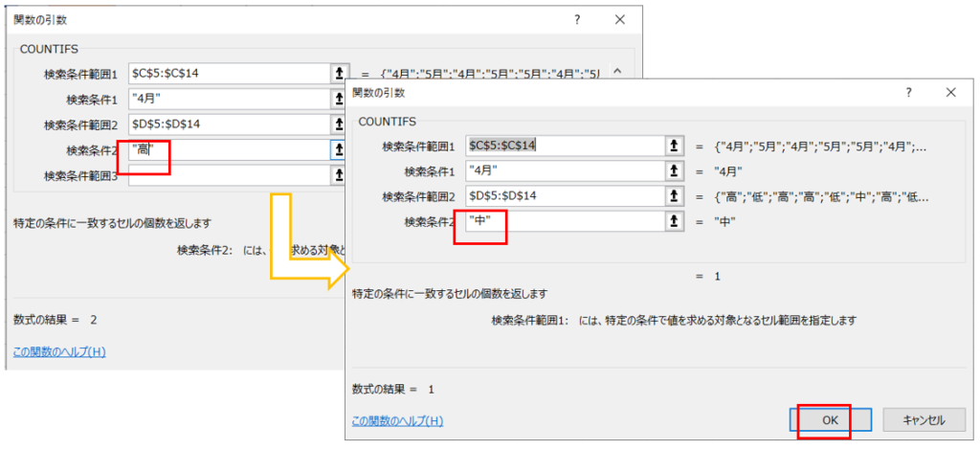Click the highlighted $C$5:$C$14 field in front dialog

[x=565, y=146]
